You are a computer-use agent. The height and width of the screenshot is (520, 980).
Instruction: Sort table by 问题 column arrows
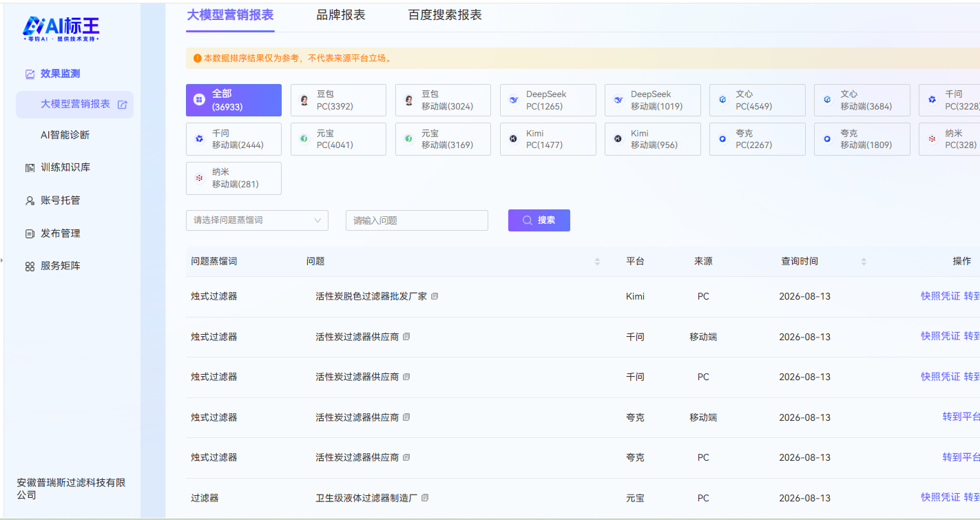[x=597, y=262]
